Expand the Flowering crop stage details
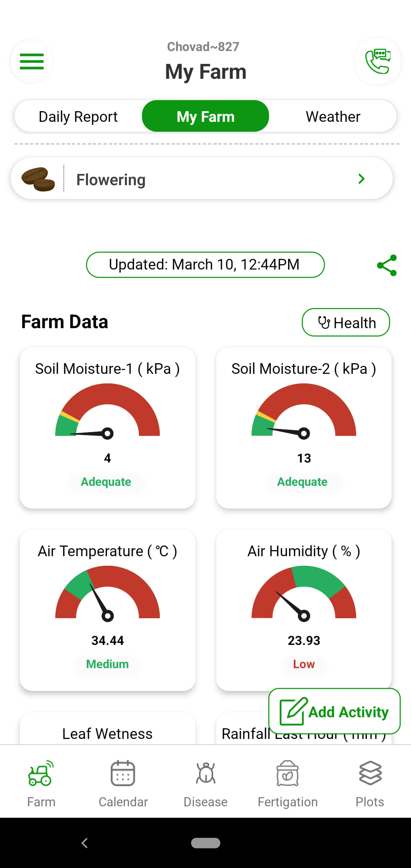 click(x=362, y=179)
